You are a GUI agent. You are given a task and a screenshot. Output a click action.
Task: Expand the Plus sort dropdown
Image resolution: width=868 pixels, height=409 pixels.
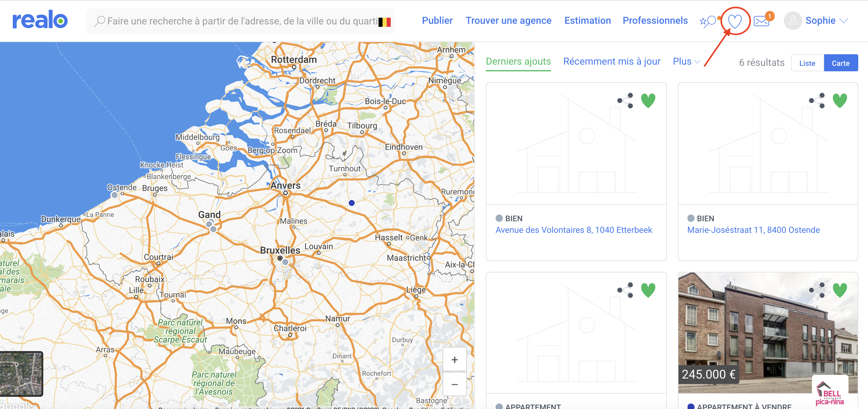pyautogui.click(x=686, y=61)
